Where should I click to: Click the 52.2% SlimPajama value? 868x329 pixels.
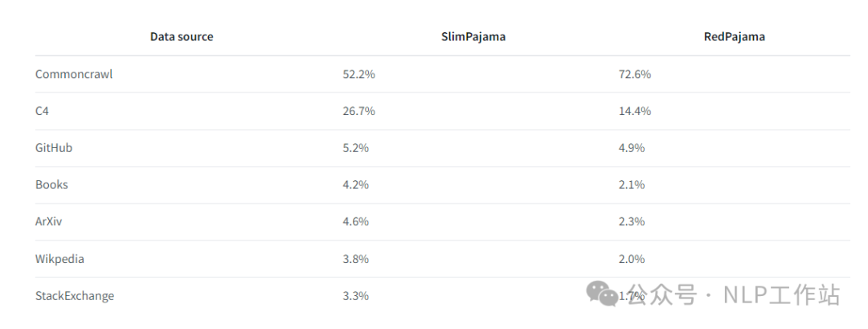click(x=358, y=74)
